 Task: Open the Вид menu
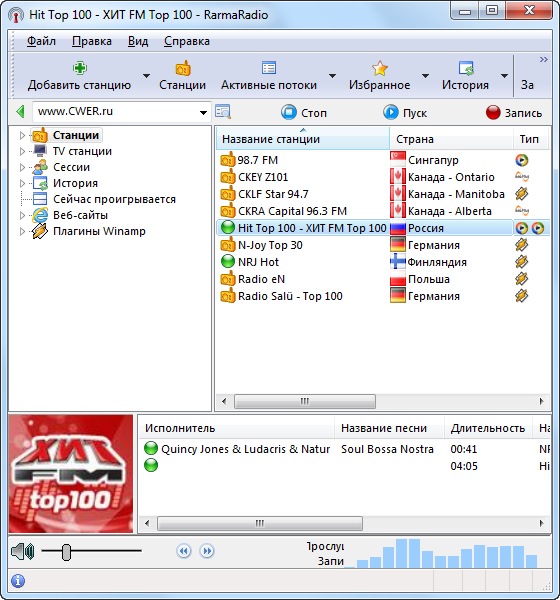coord(138,41)
